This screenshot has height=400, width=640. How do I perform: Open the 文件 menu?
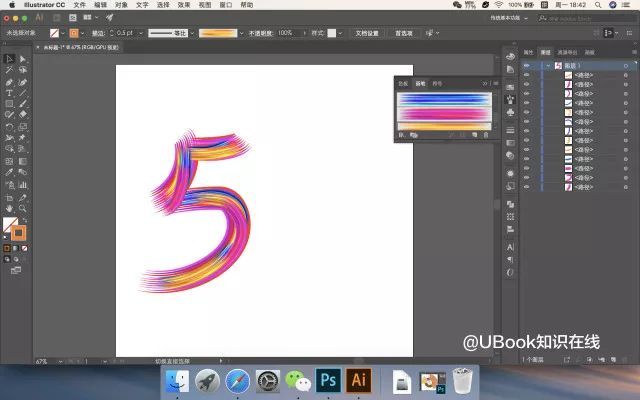[x=80, y=5]
